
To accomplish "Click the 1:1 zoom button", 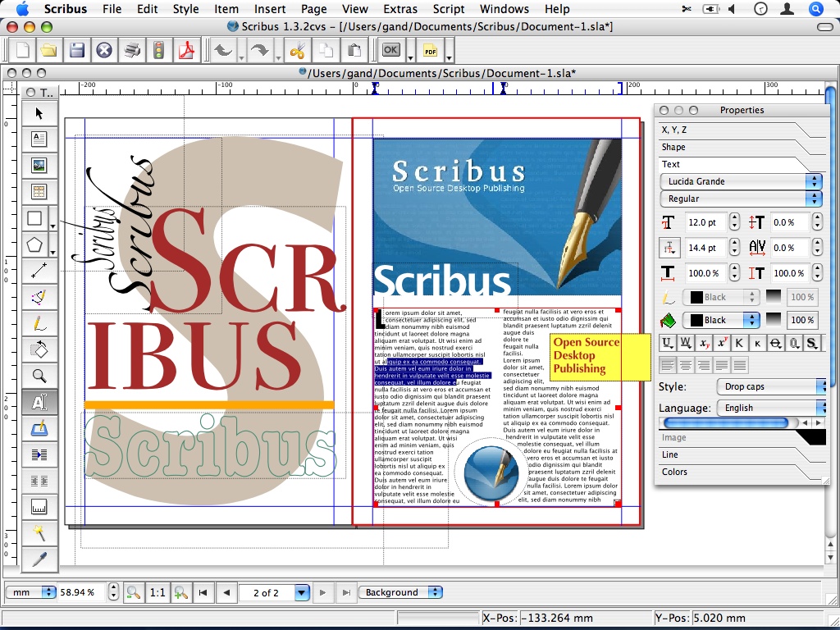I will [x=157, y=592].
